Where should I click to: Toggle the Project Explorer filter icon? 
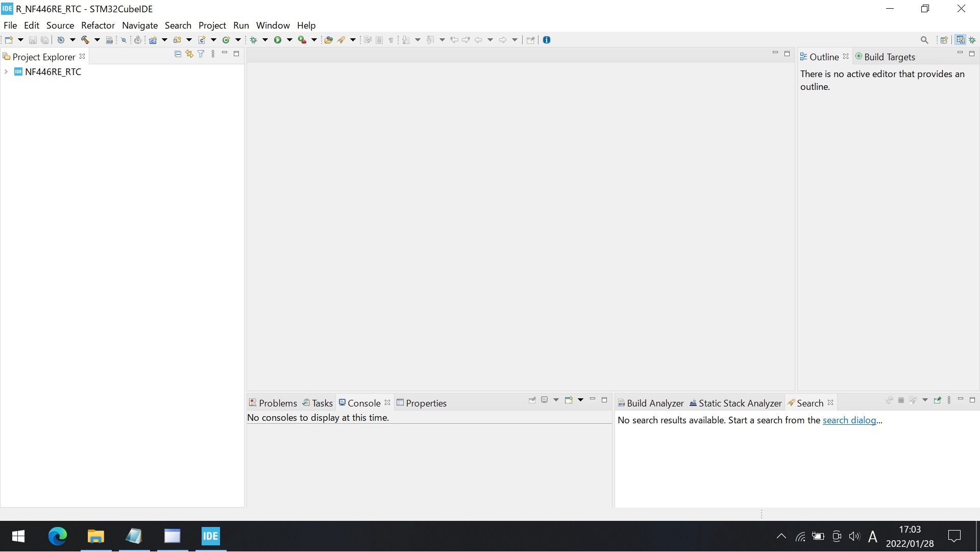coord(201,54)
